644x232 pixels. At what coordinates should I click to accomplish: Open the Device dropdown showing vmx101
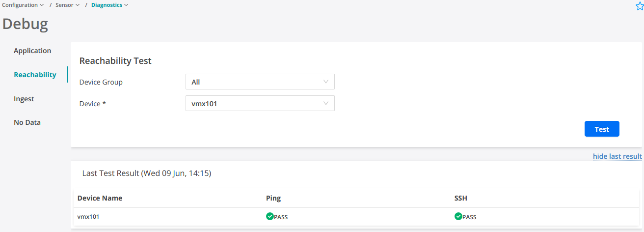[260, 103]
